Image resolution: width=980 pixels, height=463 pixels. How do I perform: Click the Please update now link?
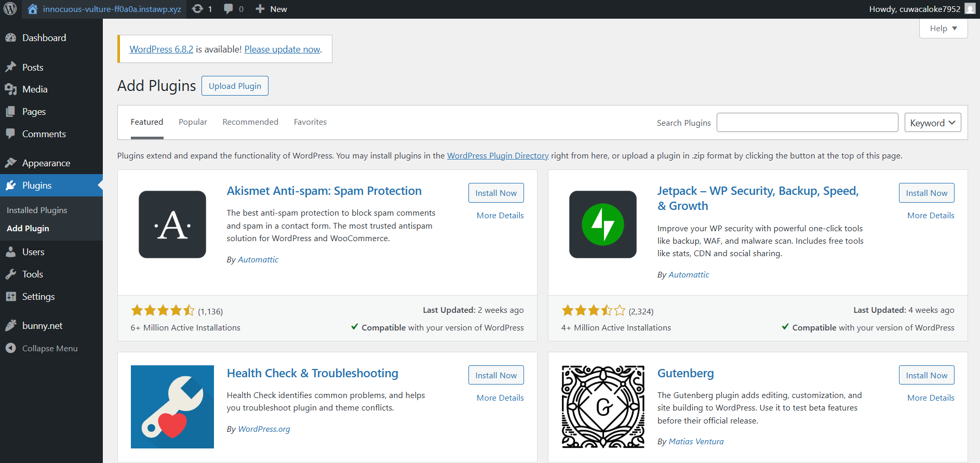click(283, 49)
